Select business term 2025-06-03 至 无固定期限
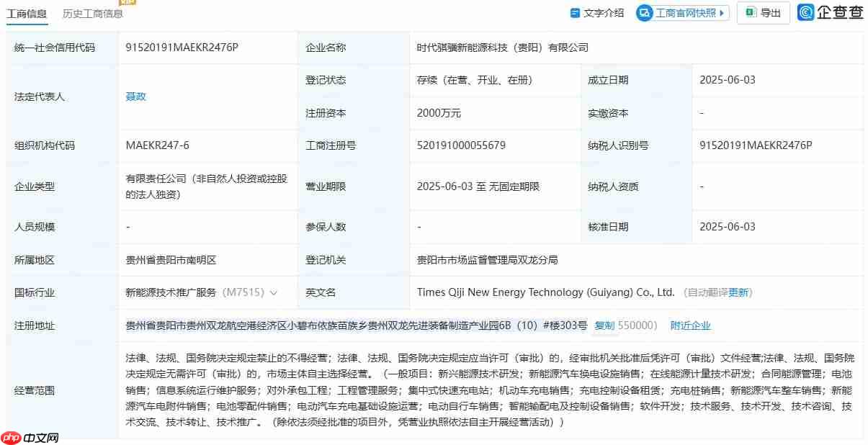This screenshot has width=868, height=445. (478, 186)
